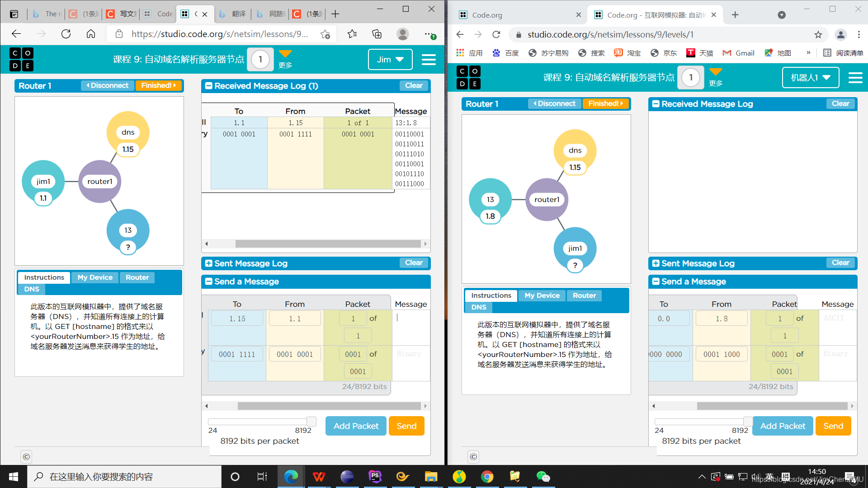Image resolution: width=868 pixels, height=488 pixels.
Task: Expand the left Sent Message Log panel
Action: (x=209, y=263)
